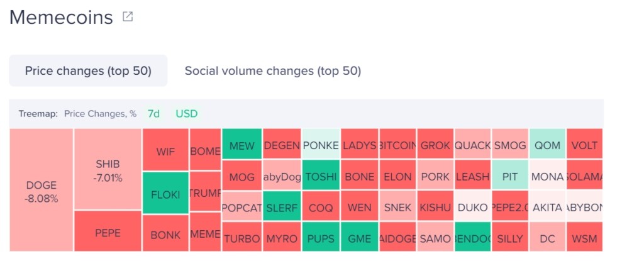
Task: Select the TOSHI green tile
Action: point(321,175)
